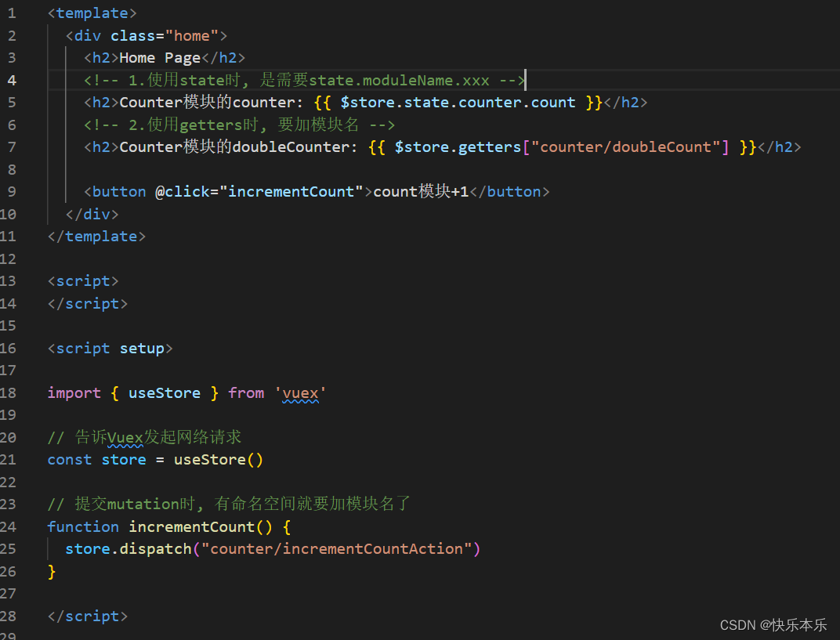Viewport: 840px width, 640px height.
Task: Click the comment '2.使用getters时, 要加模块名'
Action: [240, 125]
